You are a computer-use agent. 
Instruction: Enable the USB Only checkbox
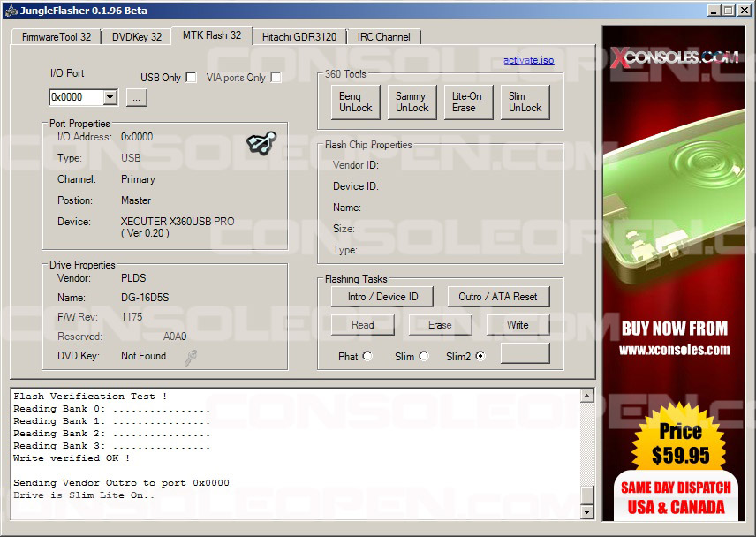191,78
